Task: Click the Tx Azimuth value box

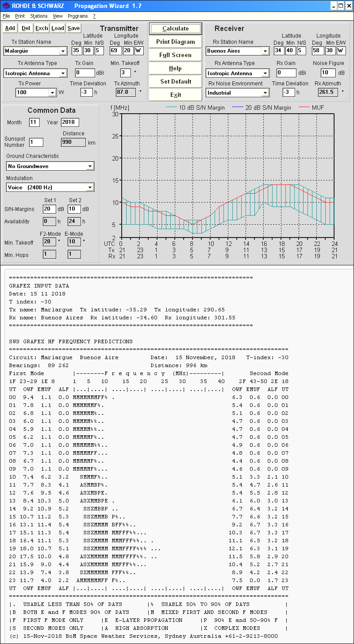Action: [126, 92]
